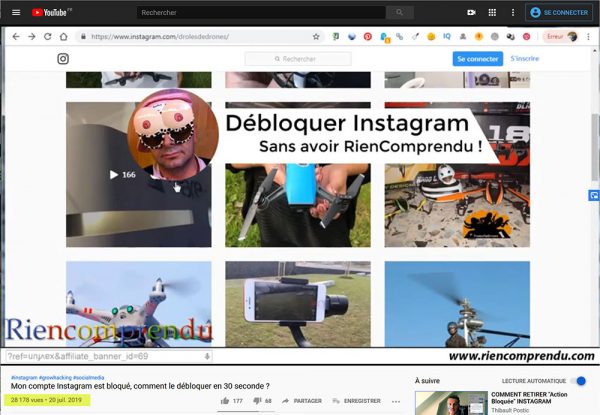This screenshot has width=600, height=415.
Task: Open the YouTube apps grid
Action: [492, 13]
